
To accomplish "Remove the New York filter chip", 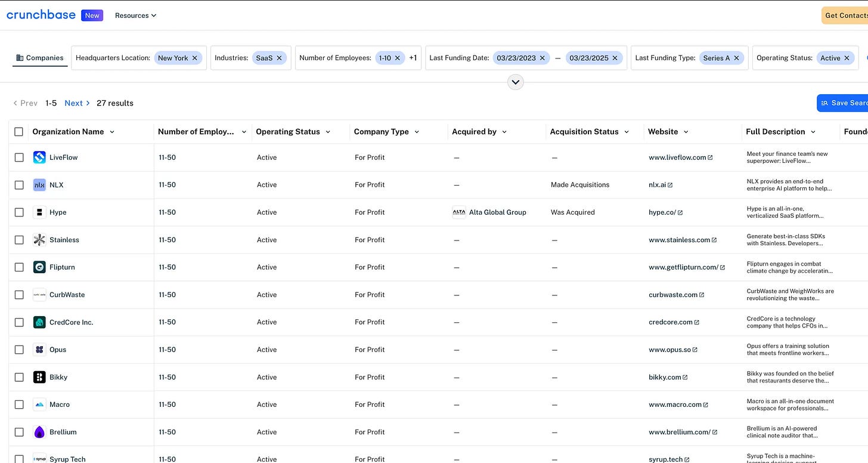I will point(195,58).
